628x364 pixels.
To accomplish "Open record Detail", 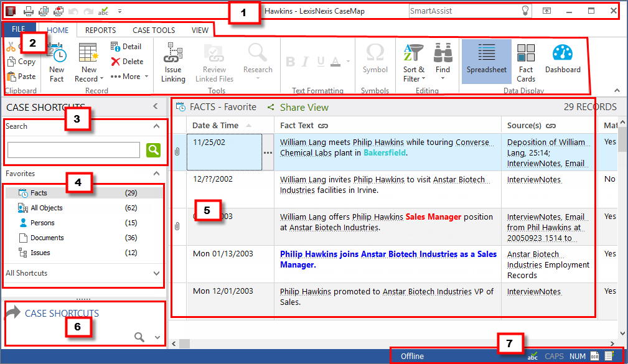I will [126, 47].
